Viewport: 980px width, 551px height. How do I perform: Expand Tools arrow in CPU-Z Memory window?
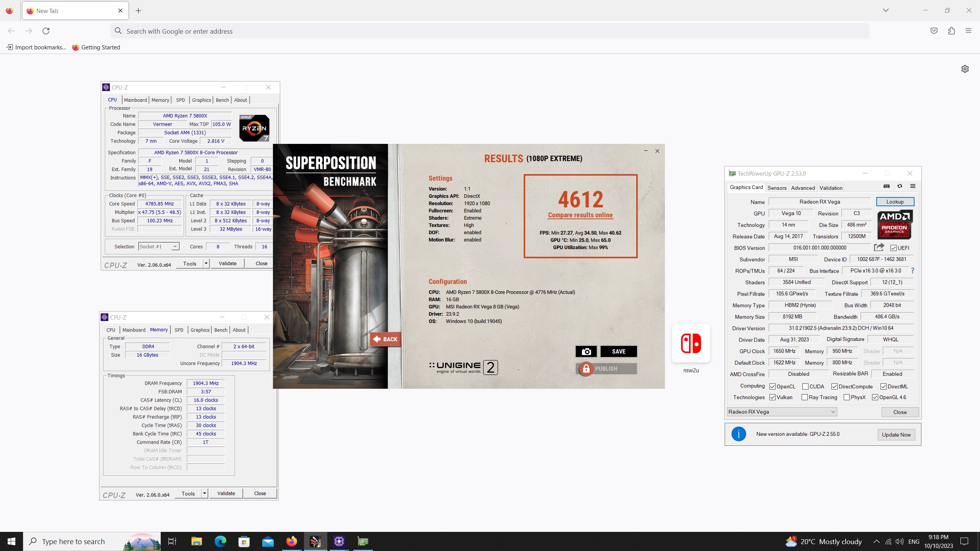pyautogui.click(x=204, y=493)
